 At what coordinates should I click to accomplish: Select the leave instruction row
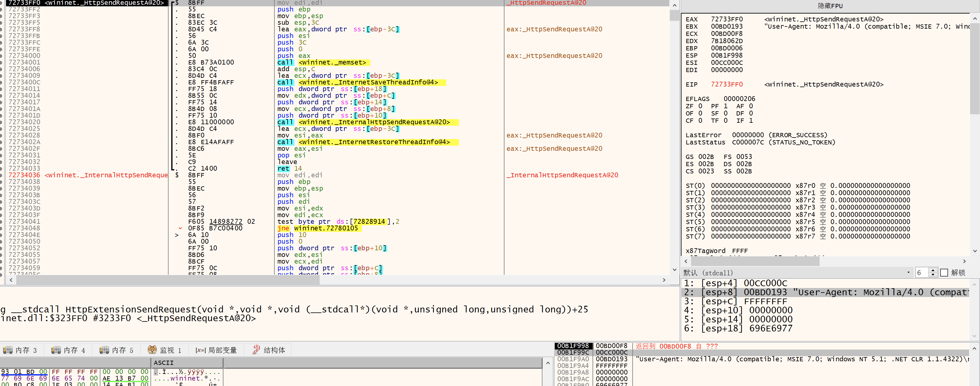[x=287, y=162]
